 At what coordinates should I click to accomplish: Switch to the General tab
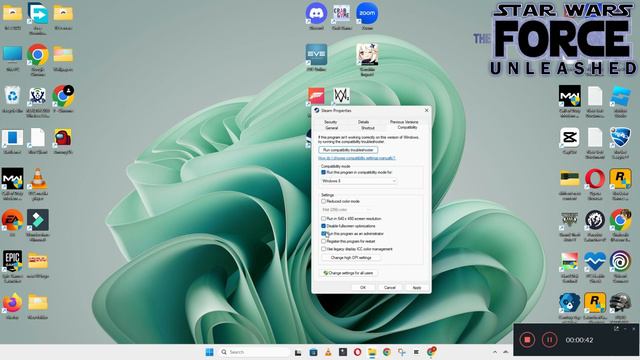[x=331, y=128]
